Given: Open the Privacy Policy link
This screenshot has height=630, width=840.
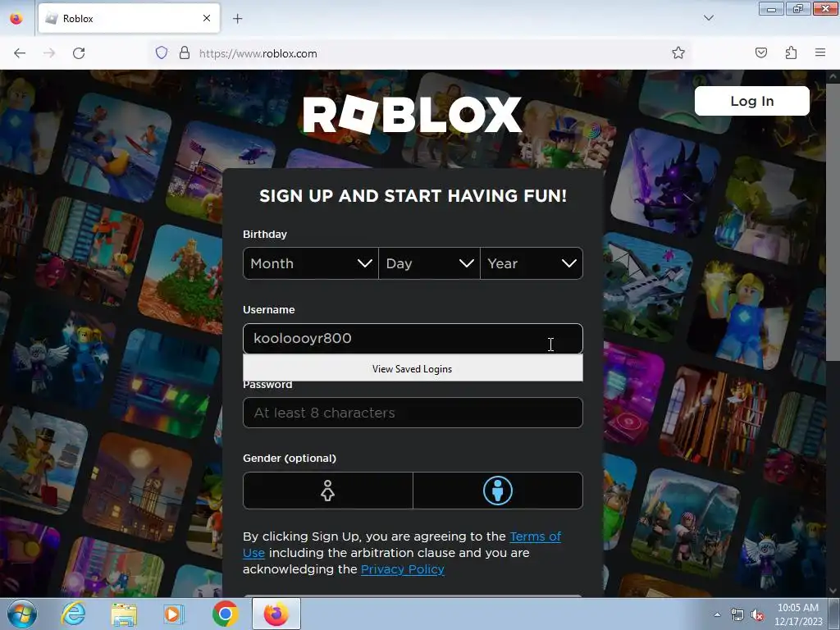Looking at the screenshot, I should tap(402, 569).
